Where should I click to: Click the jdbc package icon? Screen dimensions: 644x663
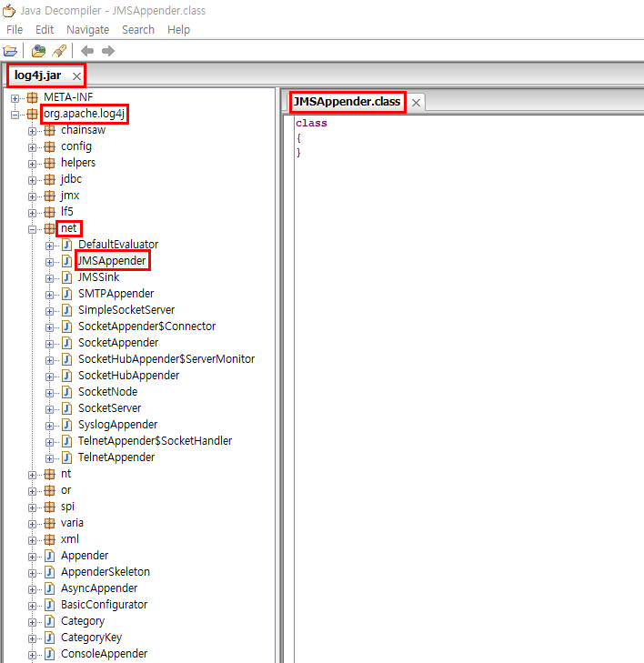(x=49, y=180)
